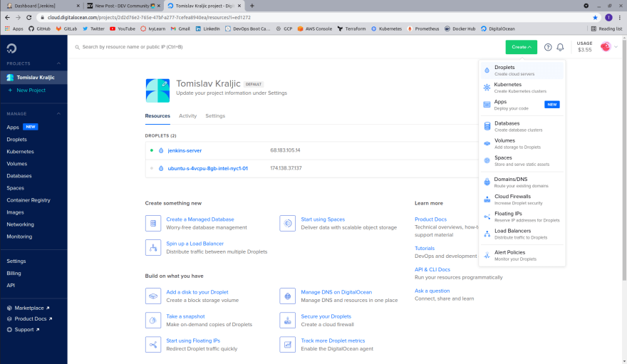
Task: Click the Take a snapshot tile icon
Action: pyautogui.click(x=153, y=321)
